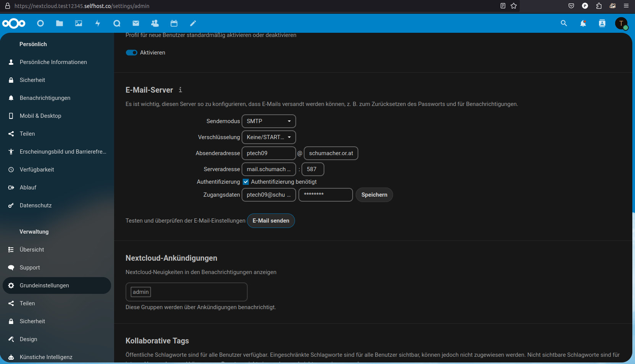This screenshot has width=635, height=364.
Task: Click the E-Mail senden button
Action: (x=271, y=221)
